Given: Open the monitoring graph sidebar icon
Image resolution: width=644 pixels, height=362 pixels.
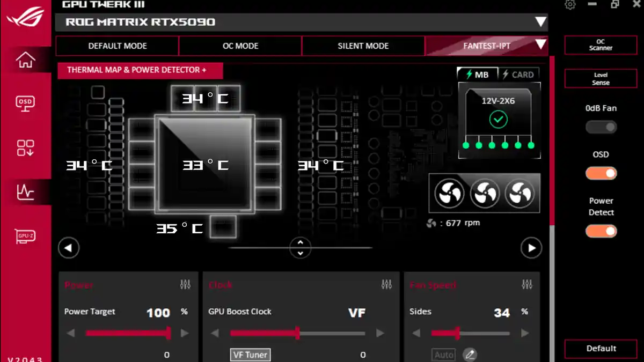Looking at the screenshot, I should [x=25, y=192].
